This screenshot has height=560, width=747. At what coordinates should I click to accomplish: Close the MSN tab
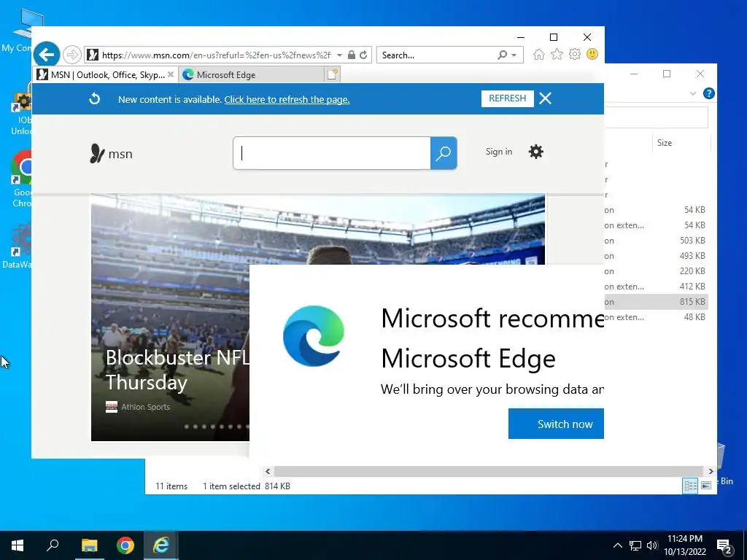pos(171,74)
